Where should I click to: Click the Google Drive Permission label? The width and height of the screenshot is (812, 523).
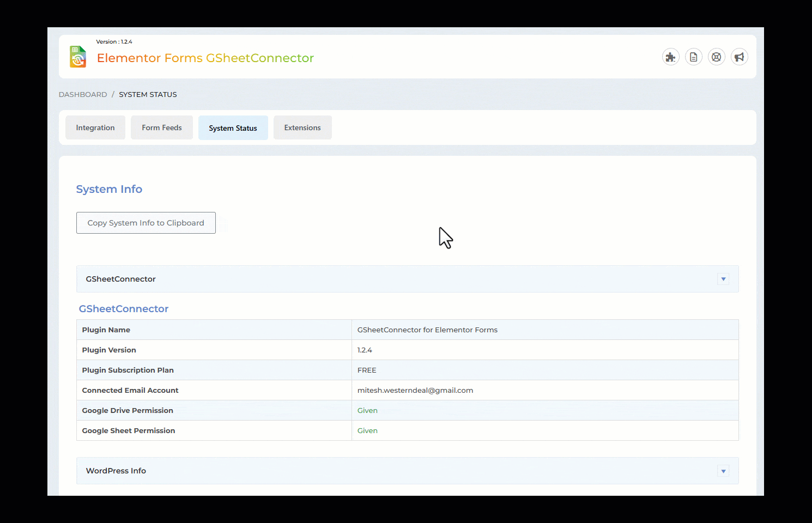[128, 410]
